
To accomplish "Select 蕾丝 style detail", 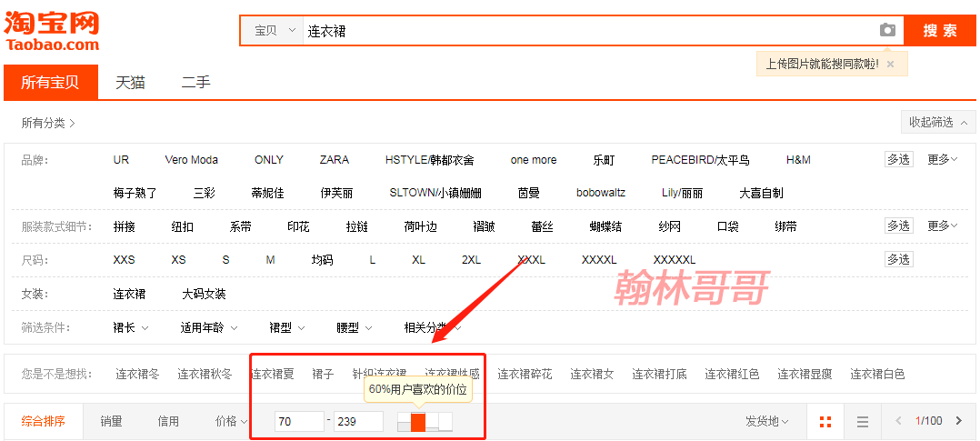I will point(542,226).
